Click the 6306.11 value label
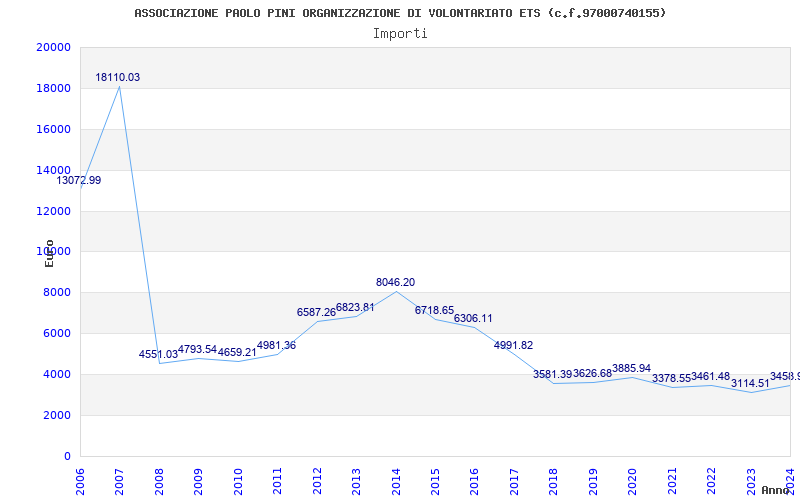Screen dimensions: 800x500 coord(473,318)
